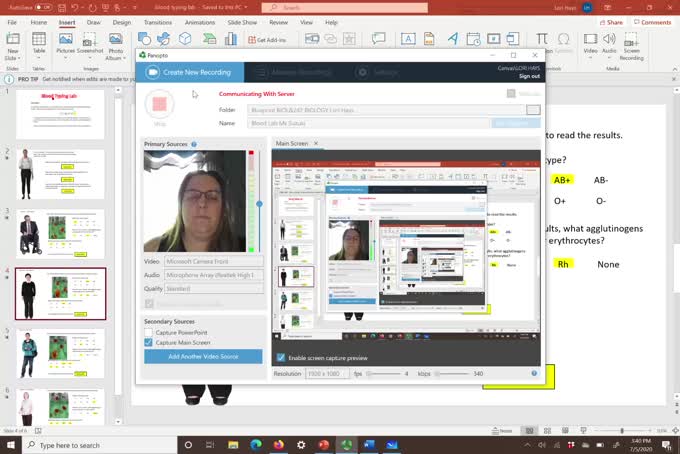Uncheck Capture Main Screen checkbox
Viewport: 680px width, 454px height.
click(149, 342)
